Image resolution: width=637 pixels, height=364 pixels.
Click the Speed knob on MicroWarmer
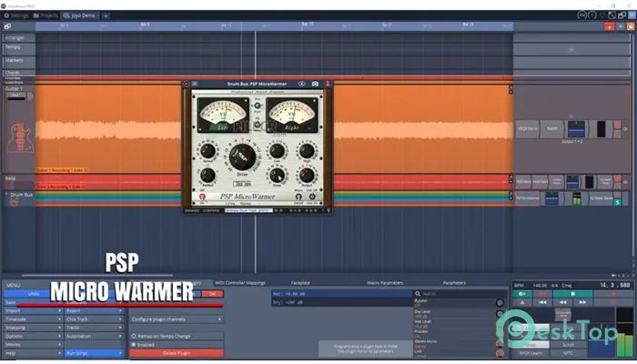click(207, 151)
